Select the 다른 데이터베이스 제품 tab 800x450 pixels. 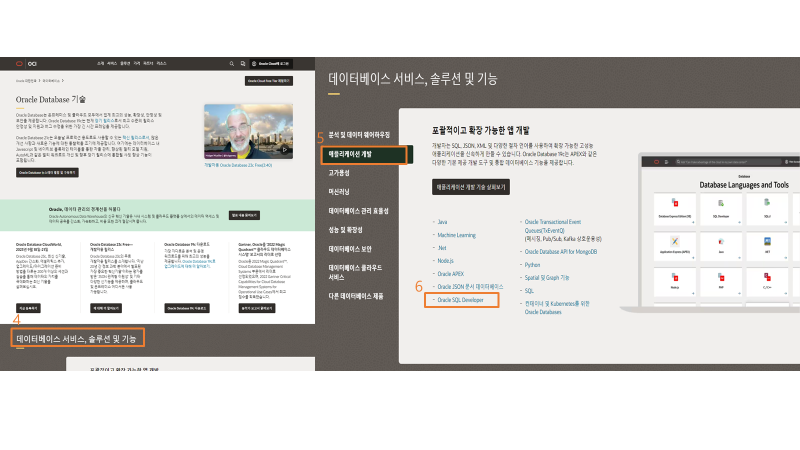click(x=356, y=296)
